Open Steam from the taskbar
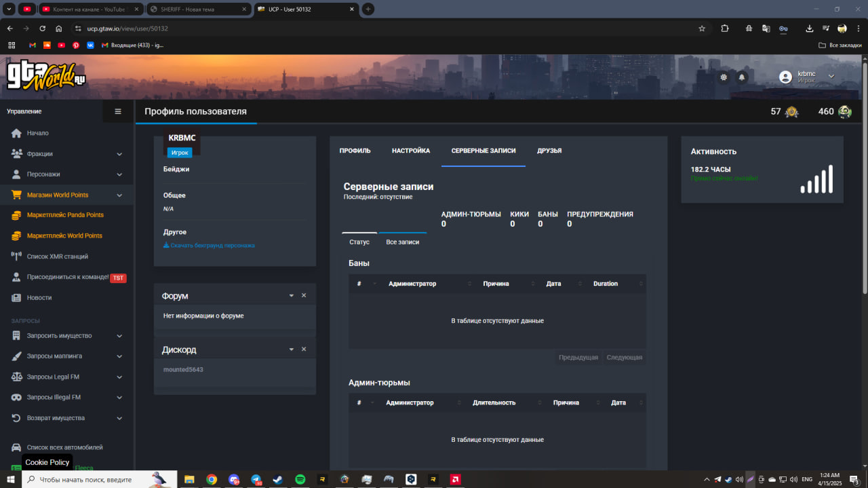868x488 pixels. point(277,479)
